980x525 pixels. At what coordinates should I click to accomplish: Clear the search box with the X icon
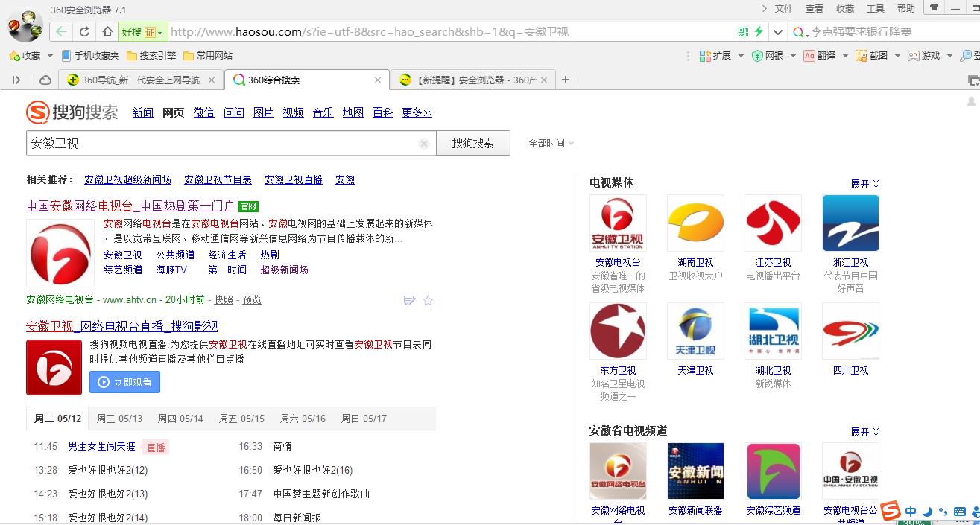pyautogui.click(x=424, y=144)
